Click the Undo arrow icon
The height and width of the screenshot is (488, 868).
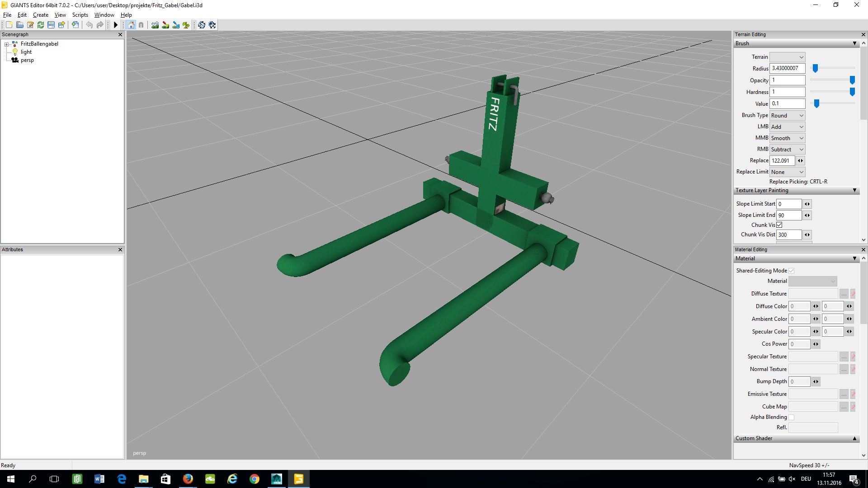[x=90, y=25]
